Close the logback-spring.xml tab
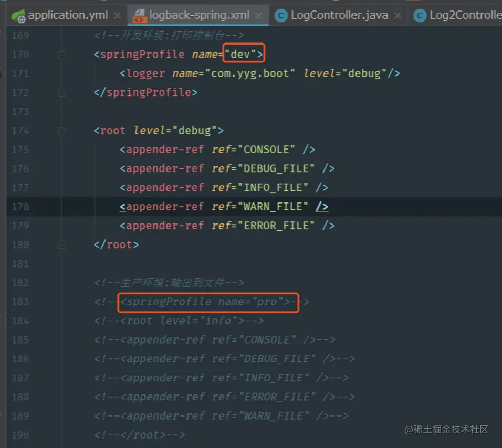Image resolution: width=502 pixels, height=448 pixels. (x=259, y=15)
